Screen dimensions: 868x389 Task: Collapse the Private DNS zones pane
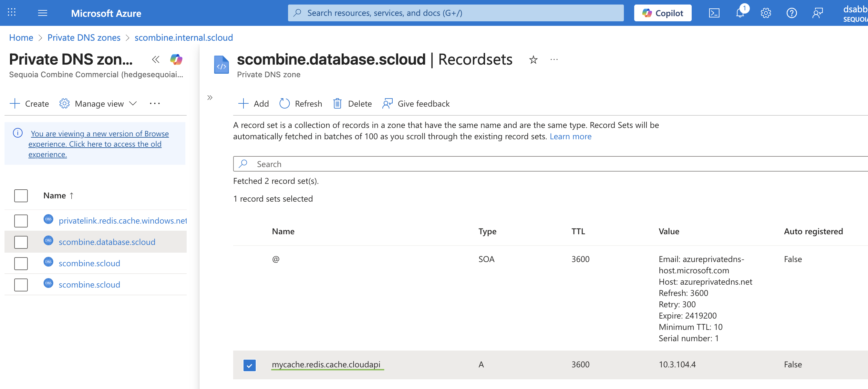[x=156, y=59]
